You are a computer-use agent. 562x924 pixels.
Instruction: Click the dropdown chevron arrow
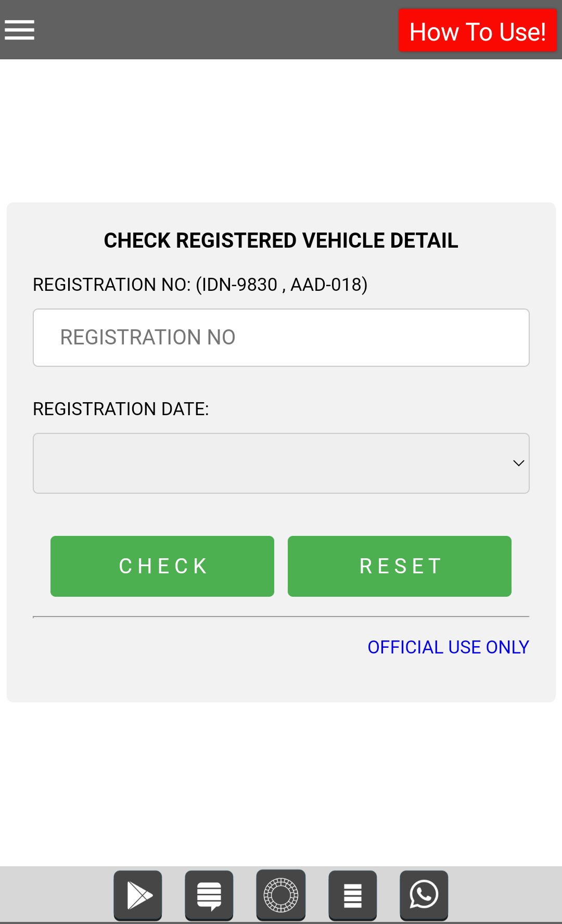coord(518,463)
